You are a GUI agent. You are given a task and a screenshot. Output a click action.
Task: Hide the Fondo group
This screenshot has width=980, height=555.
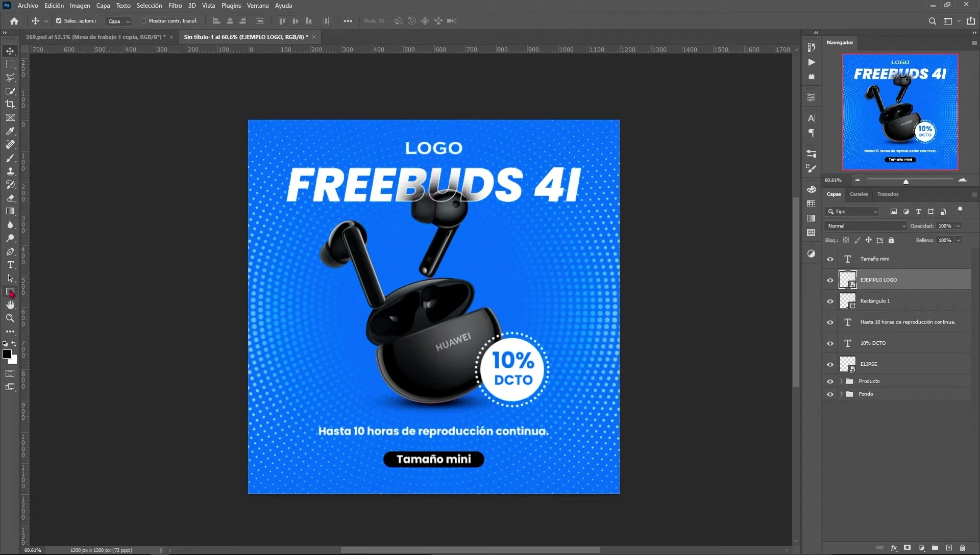(830, 394)
